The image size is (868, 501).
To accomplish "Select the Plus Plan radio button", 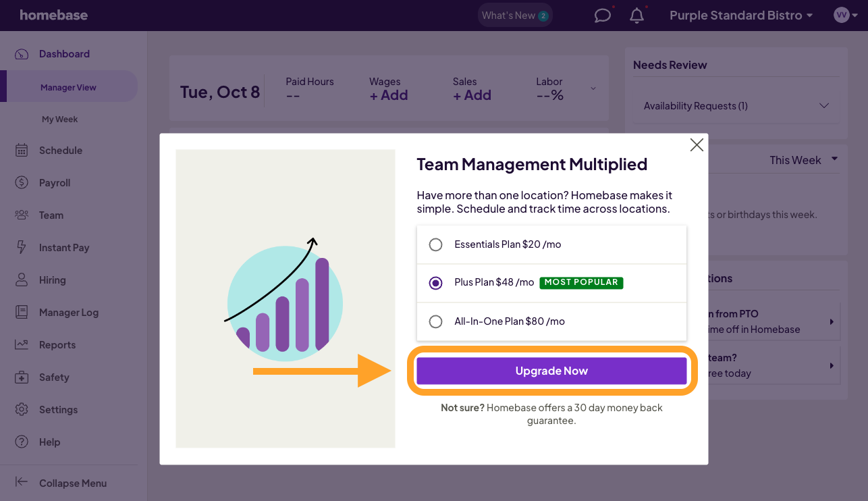I will pyautogui.click(x=436, y=283).
